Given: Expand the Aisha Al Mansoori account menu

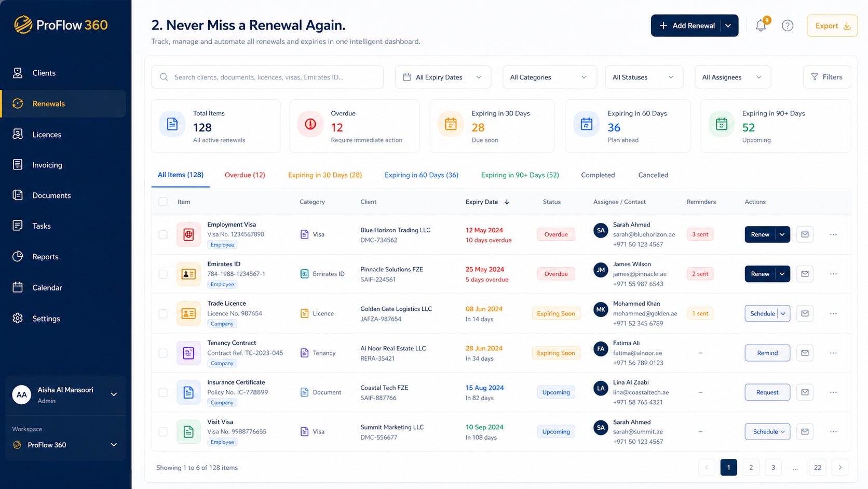Looking at the screenshot, I should 114,394.
